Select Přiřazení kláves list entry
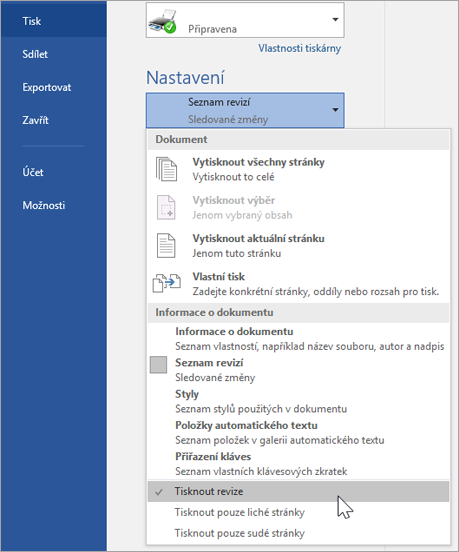 tap(298, 464)
